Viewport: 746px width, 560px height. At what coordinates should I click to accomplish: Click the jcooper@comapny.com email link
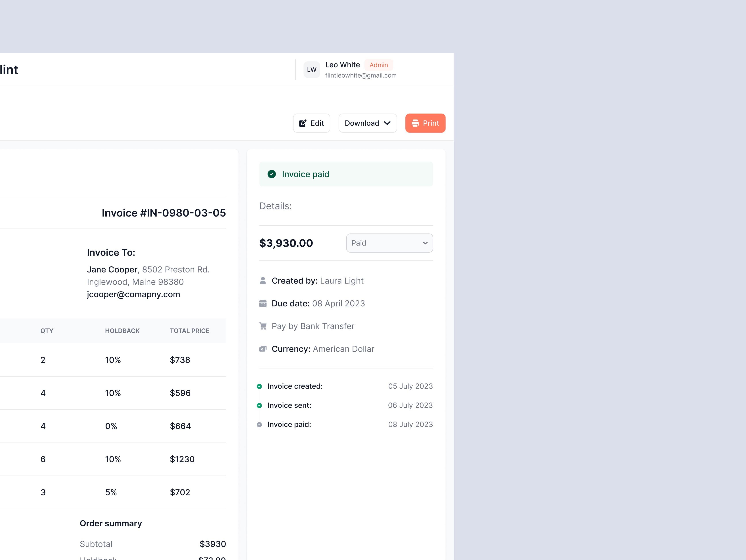tap(133, 294)
